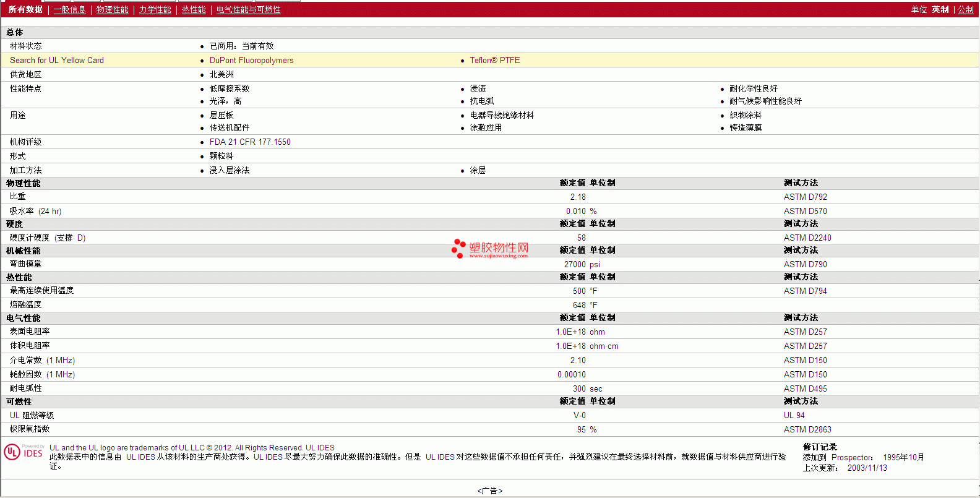Show the 热性能 tab

point(194,10)
